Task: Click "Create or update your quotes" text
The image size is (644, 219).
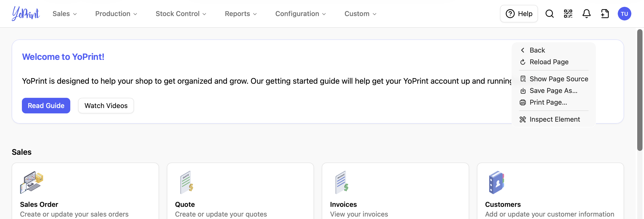Action: pyautogui.click(x=221, y=214)
